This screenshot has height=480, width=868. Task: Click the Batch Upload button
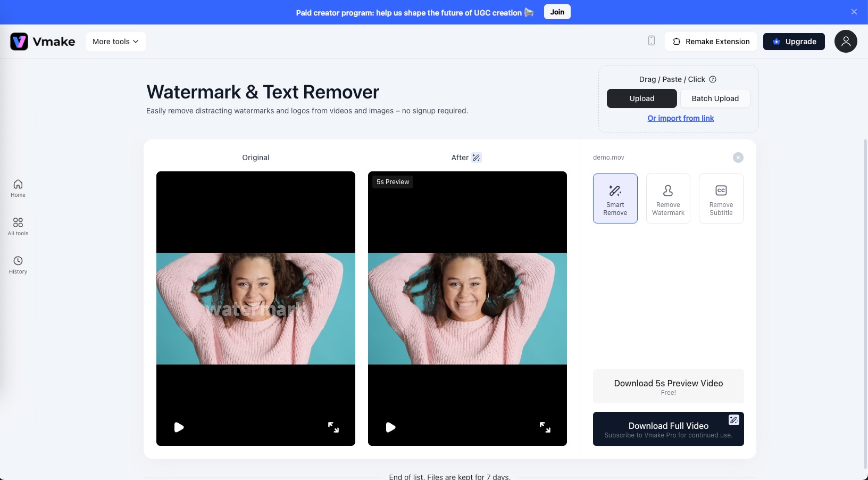point(715,98)
